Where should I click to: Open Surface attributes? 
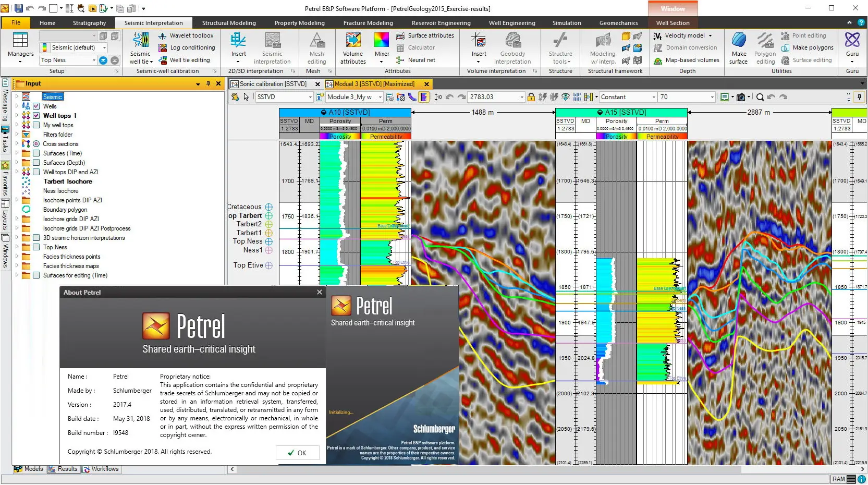(x=425, y=35)
